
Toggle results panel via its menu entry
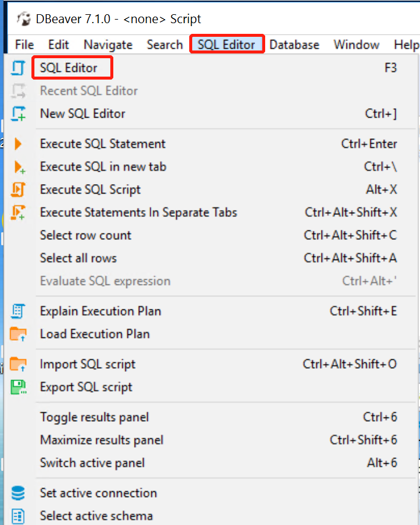[94, 418]
